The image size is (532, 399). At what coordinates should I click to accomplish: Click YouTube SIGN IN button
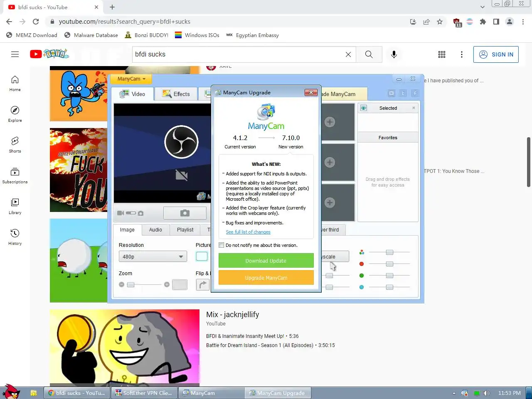coord(496,54)
